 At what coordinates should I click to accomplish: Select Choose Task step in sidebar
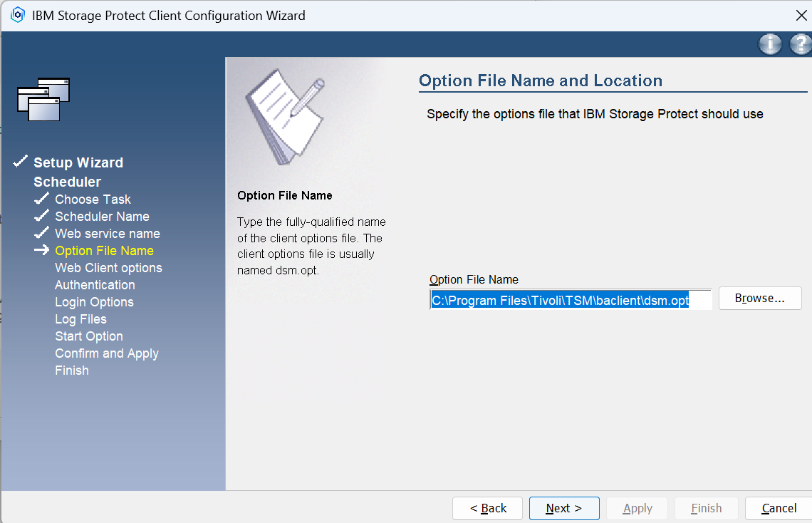93,200
